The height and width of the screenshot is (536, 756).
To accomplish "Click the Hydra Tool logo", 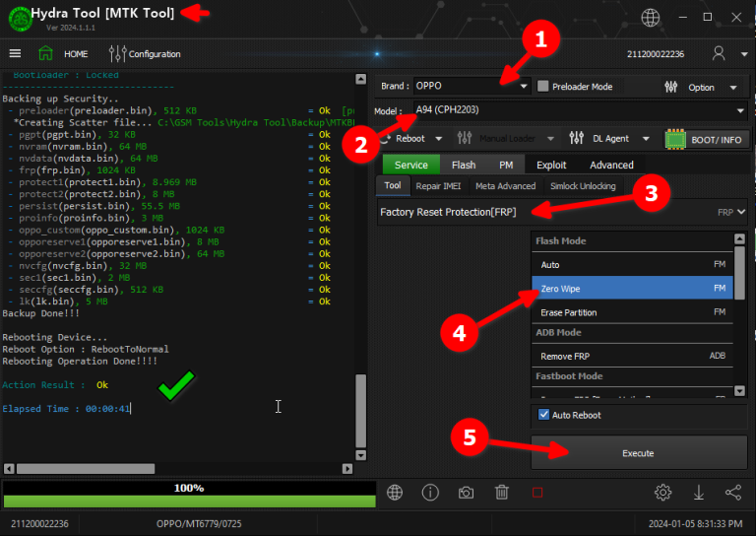I will pos(21,20).
